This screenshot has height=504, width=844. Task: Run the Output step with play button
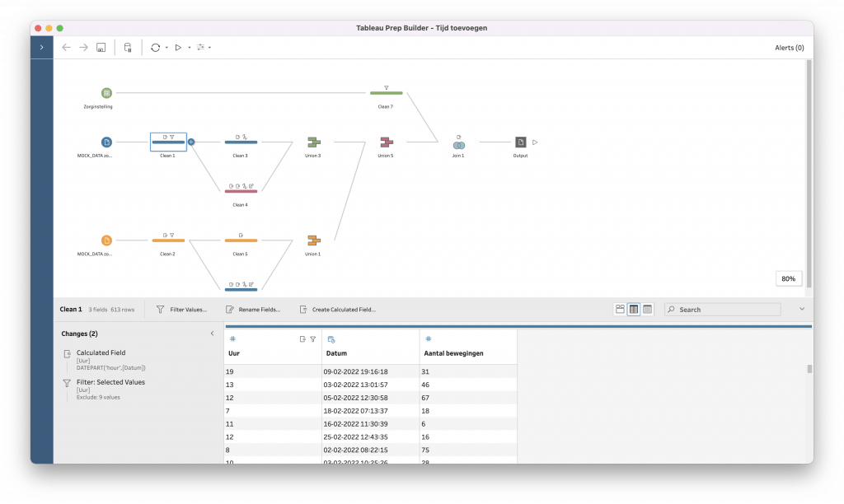pos(535,142)
